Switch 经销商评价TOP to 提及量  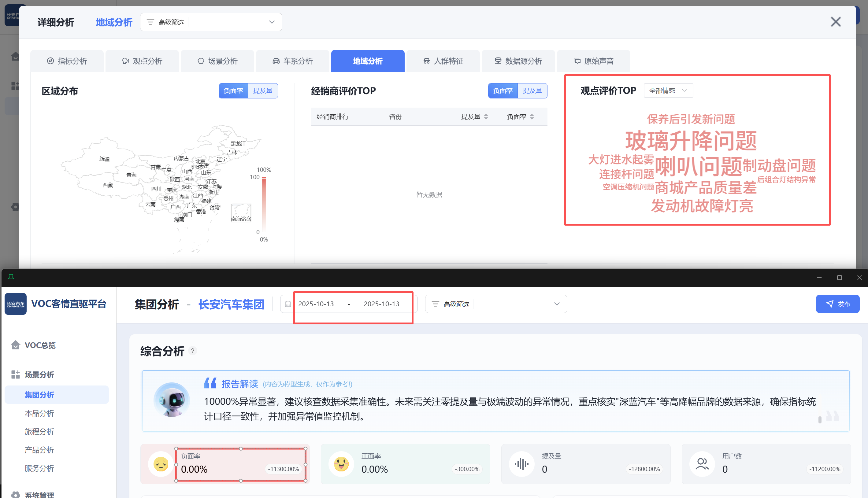(x=532, y=90)
